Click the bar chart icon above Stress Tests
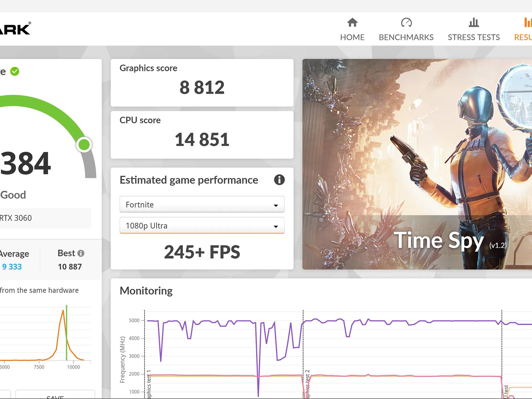Image resolution: width=532 pixels, height=399 pixels. (x=474, y=22)
